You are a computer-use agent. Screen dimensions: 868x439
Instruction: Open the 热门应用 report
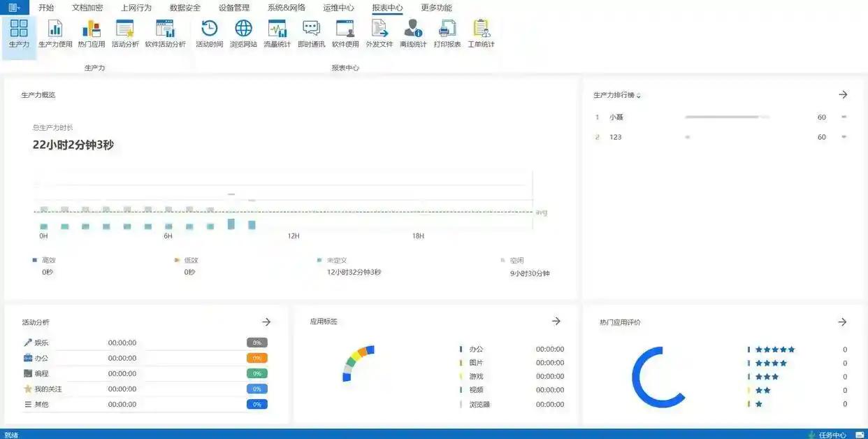pos(92,34)
